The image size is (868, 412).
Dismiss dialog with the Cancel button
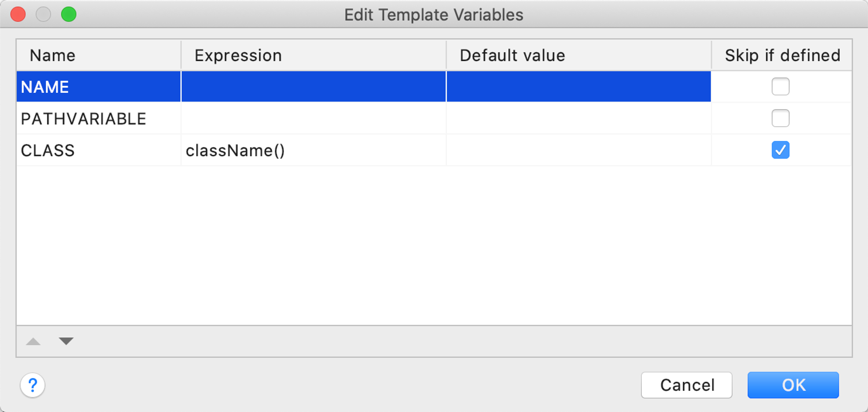coord(687,385)
